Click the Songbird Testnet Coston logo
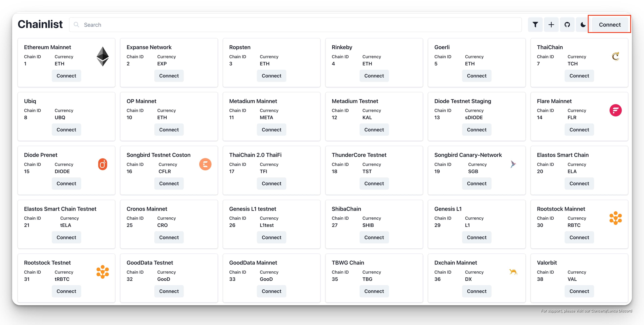Viewport: 644px width, 325px height. [205, 164]
